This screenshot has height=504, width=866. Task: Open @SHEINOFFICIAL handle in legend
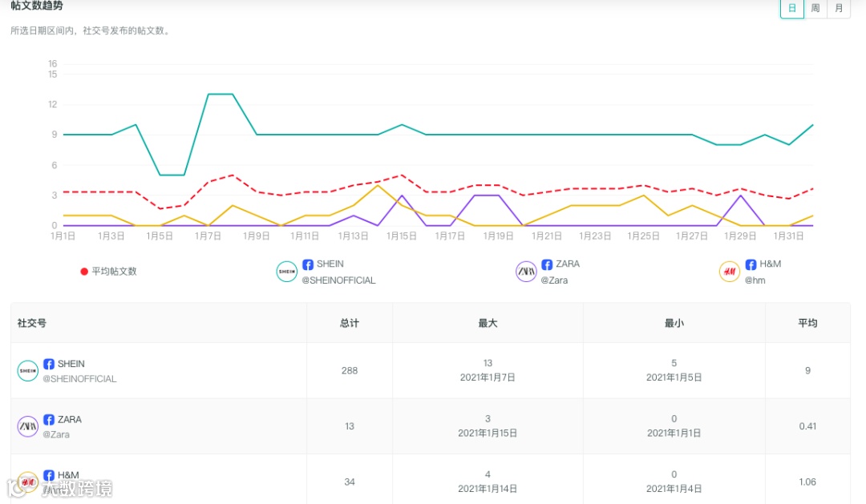click(x=338, y=280)
